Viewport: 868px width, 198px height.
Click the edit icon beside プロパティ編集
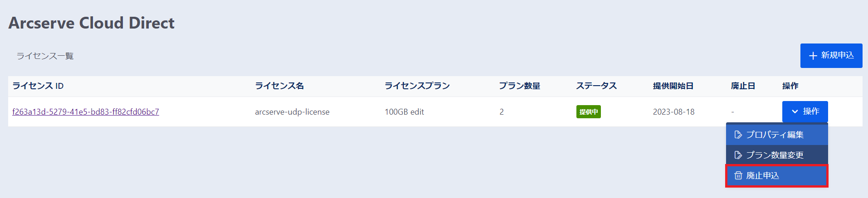738,135
